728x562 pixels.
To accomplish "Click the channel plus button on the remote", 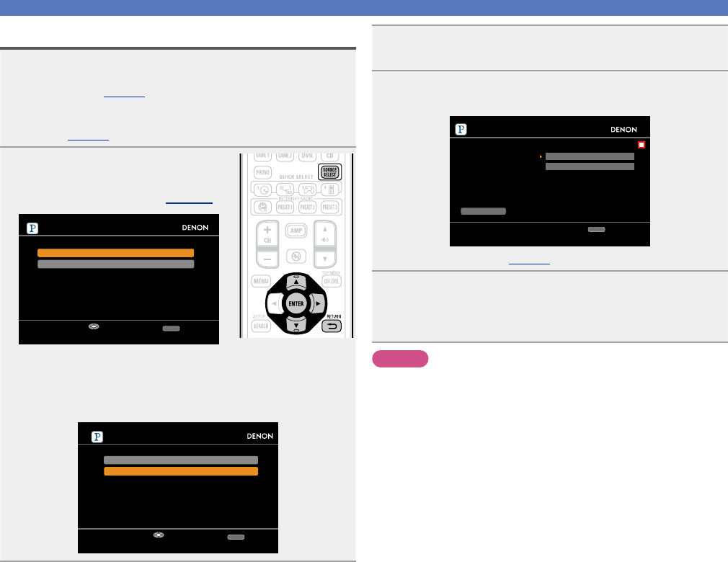I will [x=267, y=230].
